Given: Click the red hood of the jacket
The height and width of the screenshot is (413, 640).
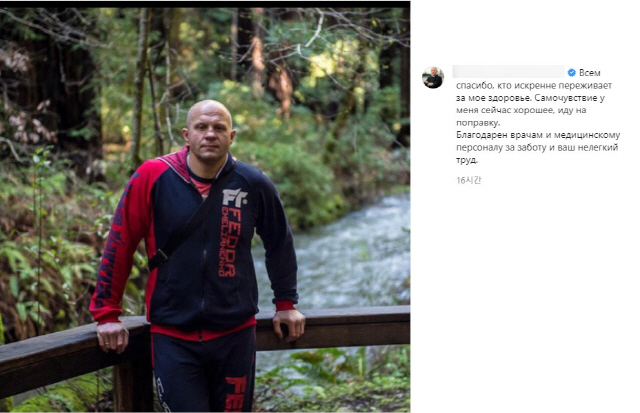Looking at the screenshot, I should point(178,162).
